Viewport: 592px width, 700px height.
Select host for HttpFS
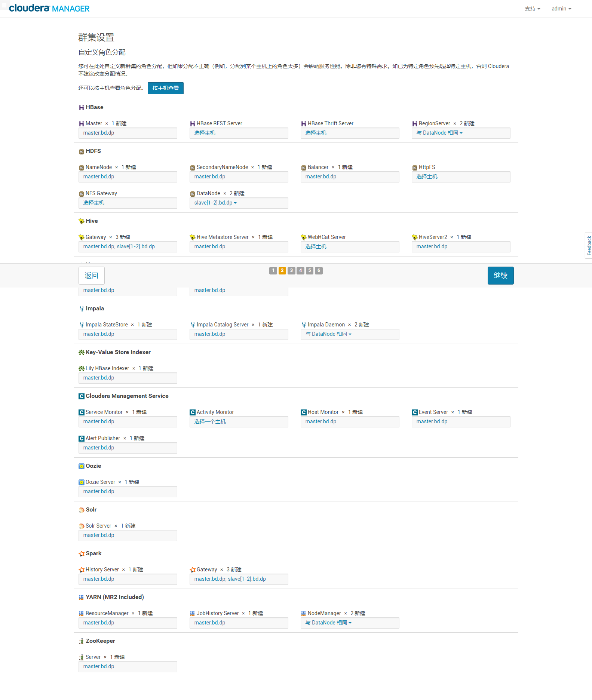[461, 177]
